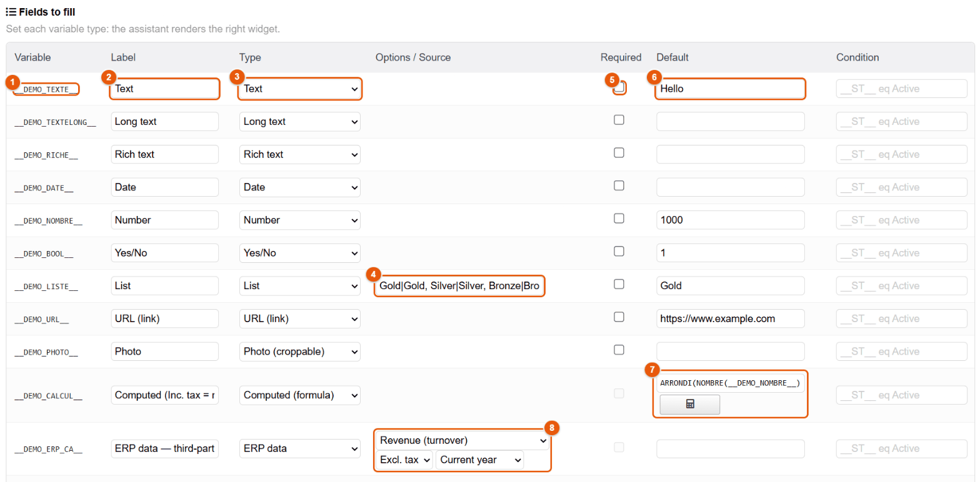The height and width of the screenshot is (482, 980).
Task: Open the Type dropdown for __DEMO_TEXTE__
Action: tap(300, 89)
